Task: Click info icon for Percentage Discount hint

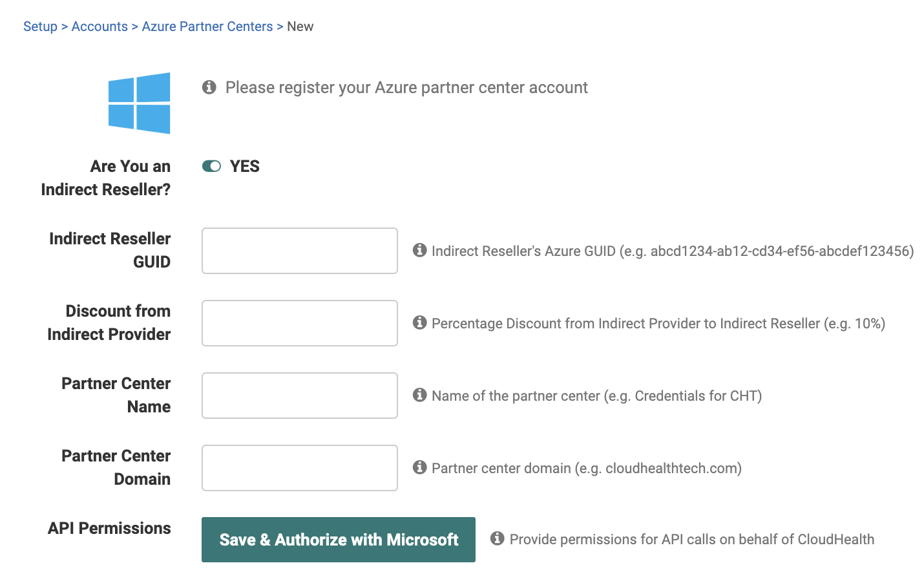Action: coord(420,322)
